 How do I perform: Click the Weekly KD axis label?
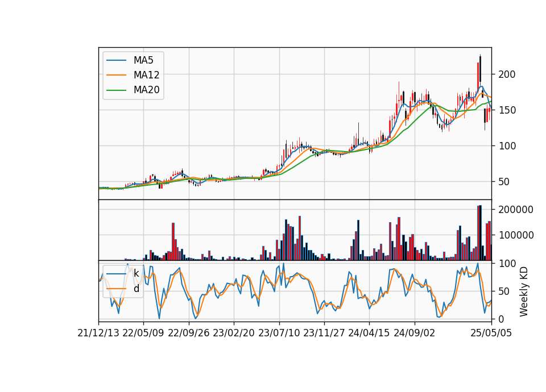524,291
